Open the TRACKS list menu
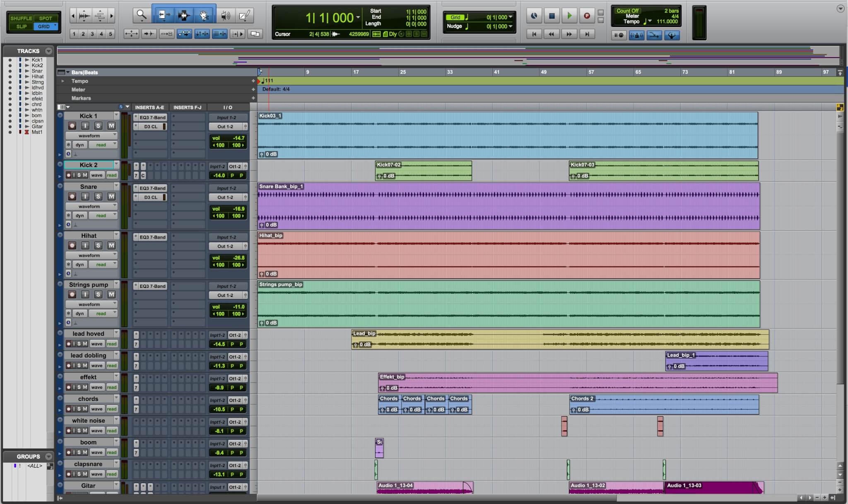Viewport: 848px width, 504px height. [49, 51]
